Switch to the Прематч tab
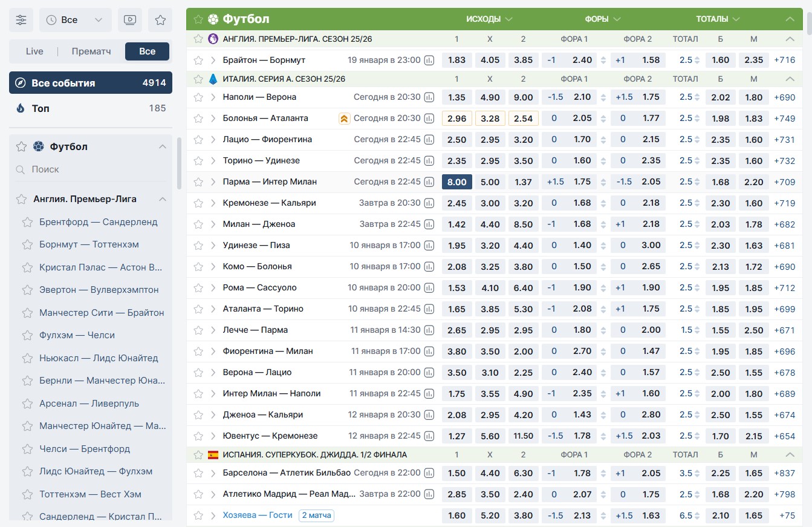Viewport: 812px width, 527px height. point(91,51)
